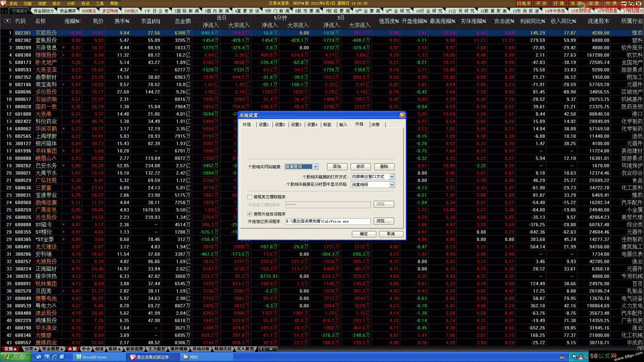Image resolution: width=644 pixels, height=362 pixels.
Task: Open the 资金模型 bottom tab popup
Action: (53, 349)
